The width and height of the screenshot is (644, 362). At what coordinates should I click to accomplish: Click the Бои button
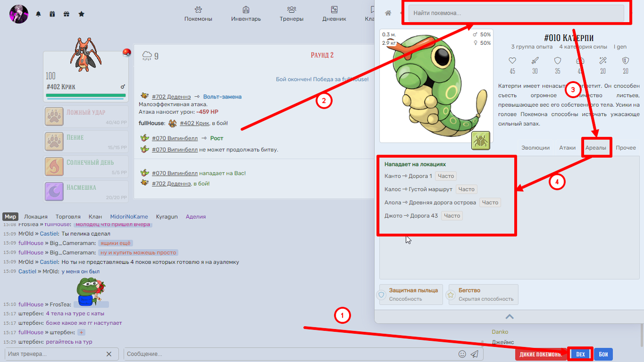tap(603, 354)
